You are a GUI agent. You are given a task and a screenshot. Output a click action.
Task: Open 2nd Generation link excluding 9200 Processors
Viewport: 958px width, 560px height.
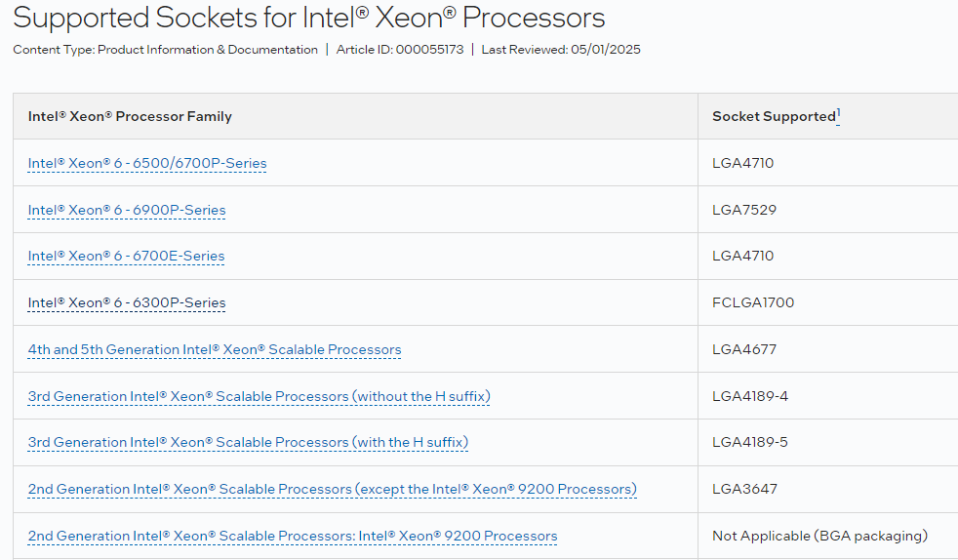tap(332, 489)
